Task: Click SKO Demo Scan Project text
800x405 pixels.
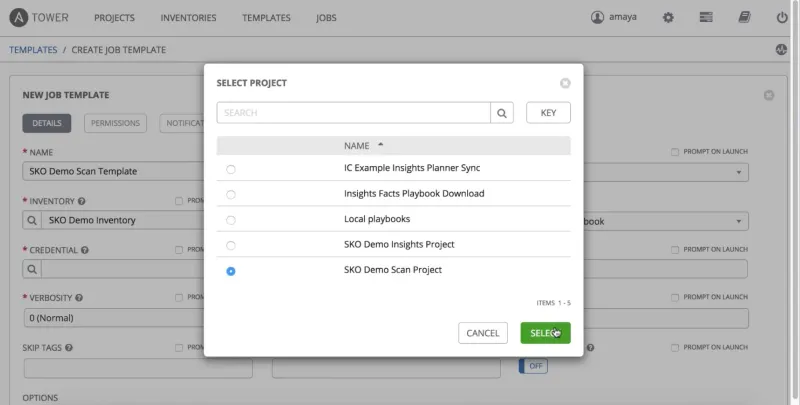Action: pyautogui.click(x=393, y=270)
